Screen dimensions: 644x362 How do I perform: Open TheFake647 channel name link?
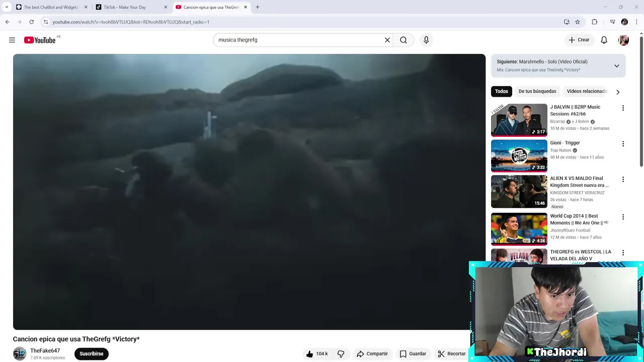[45, 350]
